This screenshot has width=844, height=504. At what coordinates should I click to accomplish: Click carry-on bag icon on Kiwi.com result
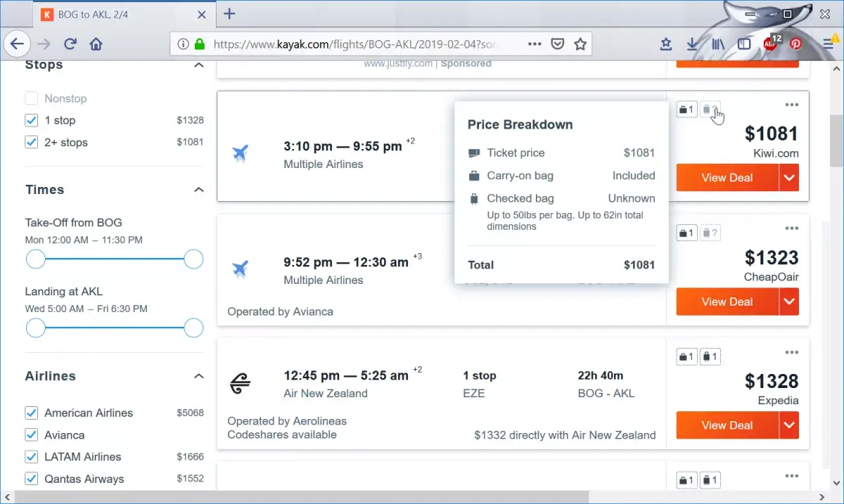[x=686, y=110]
